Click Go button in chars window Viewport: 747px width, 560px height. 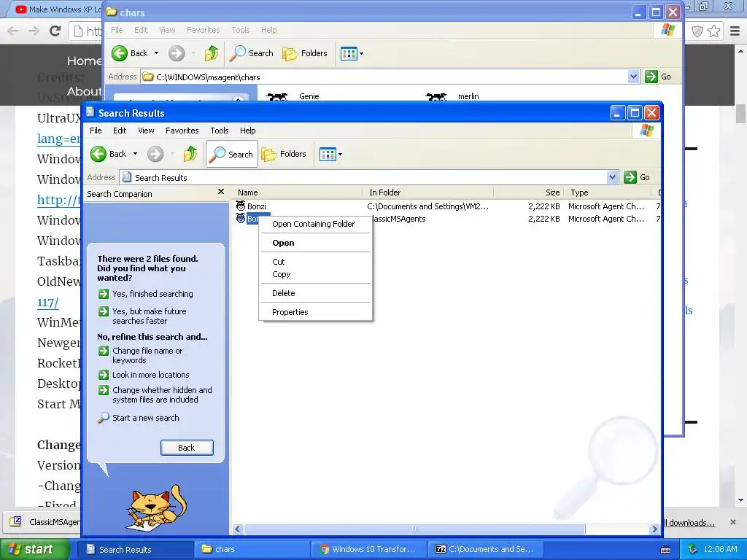coord(658,77)
